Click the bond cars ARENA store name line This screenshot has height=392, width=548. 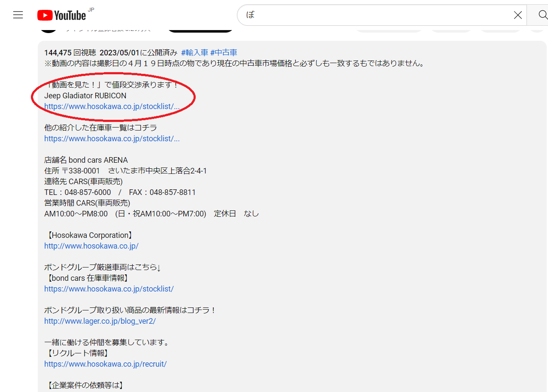pos(86,160)
